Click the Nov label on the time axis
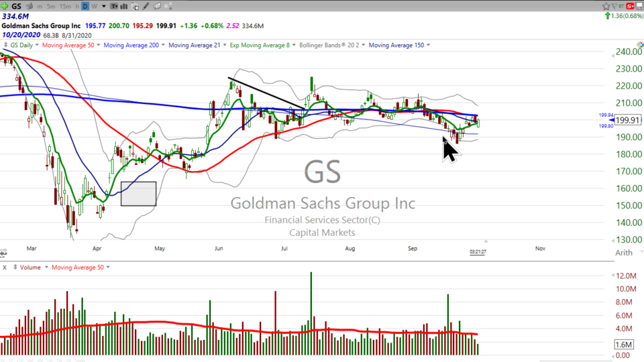This screenshot has width=644, height=362. (540, 248)
